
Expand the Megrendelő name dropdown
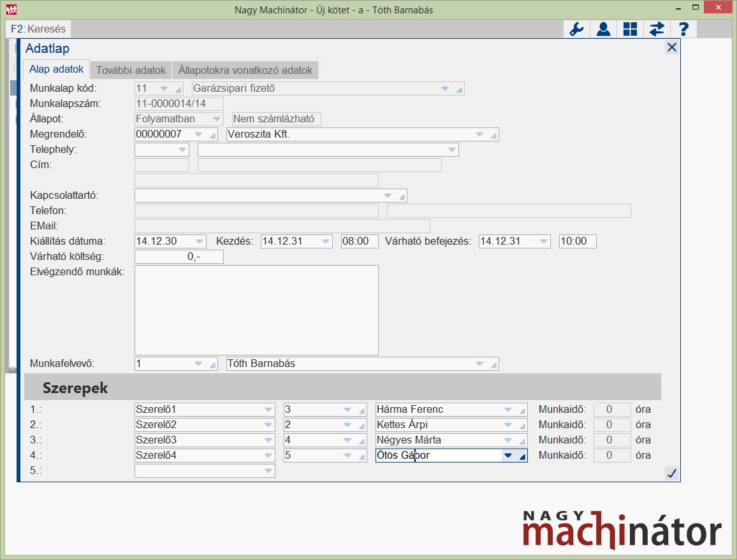pos(479,134)
